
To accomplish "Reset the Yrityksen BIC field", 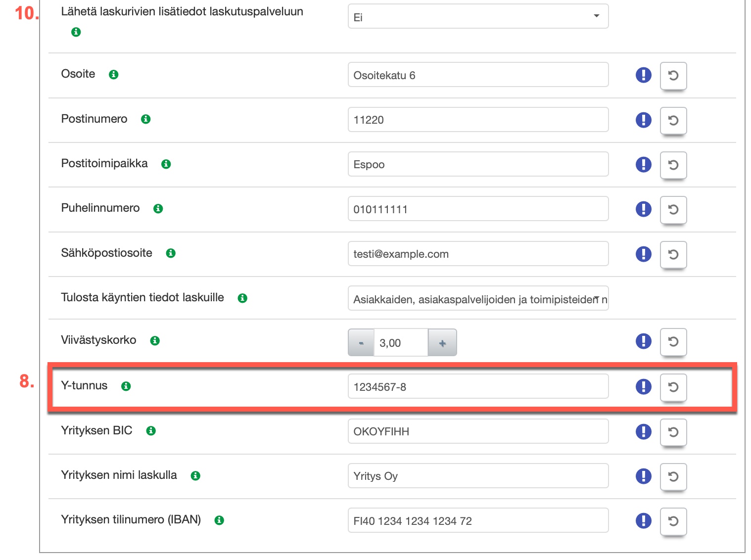I will (673, 432).
